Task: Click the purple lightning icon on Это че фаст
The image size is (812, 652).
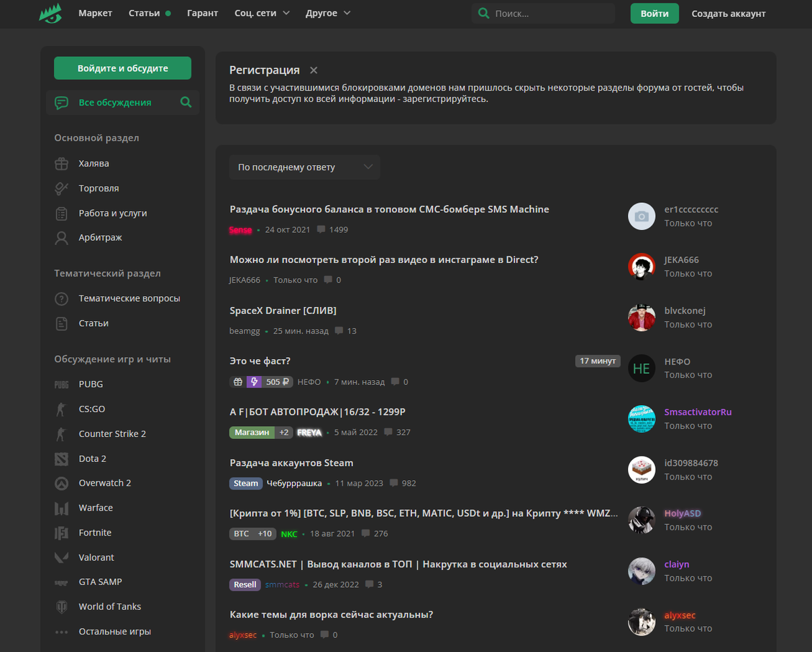Action: click(254, 381)
